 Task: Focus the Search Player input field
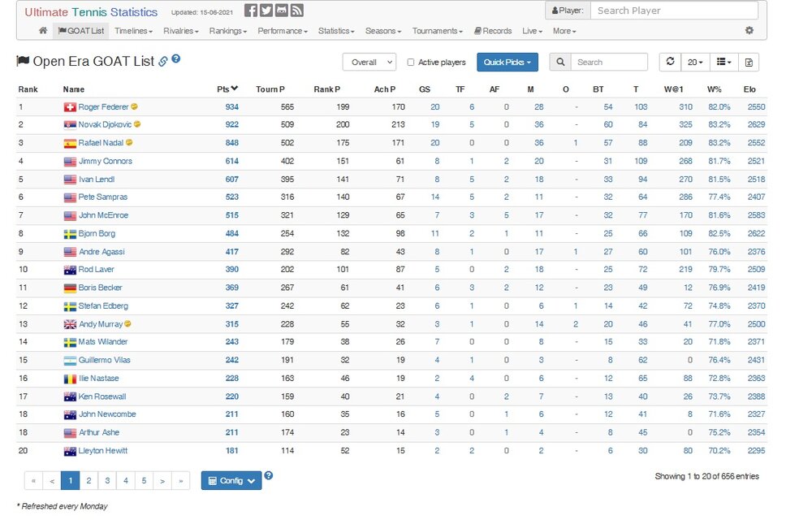tap(674, 11)
